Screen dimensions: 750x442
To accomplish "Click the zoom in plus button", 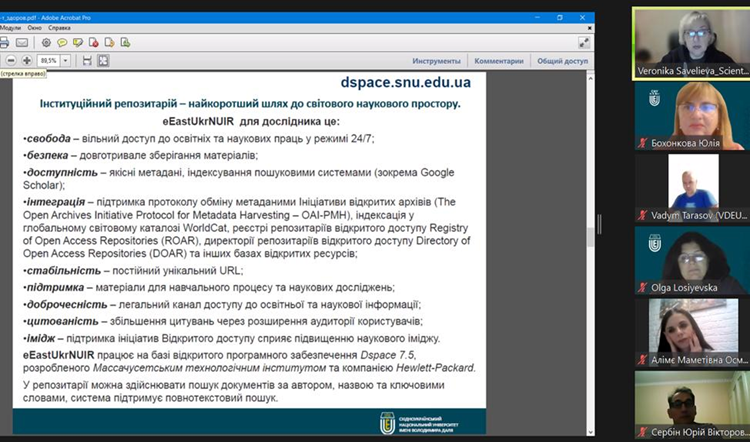I will point(26,61).
